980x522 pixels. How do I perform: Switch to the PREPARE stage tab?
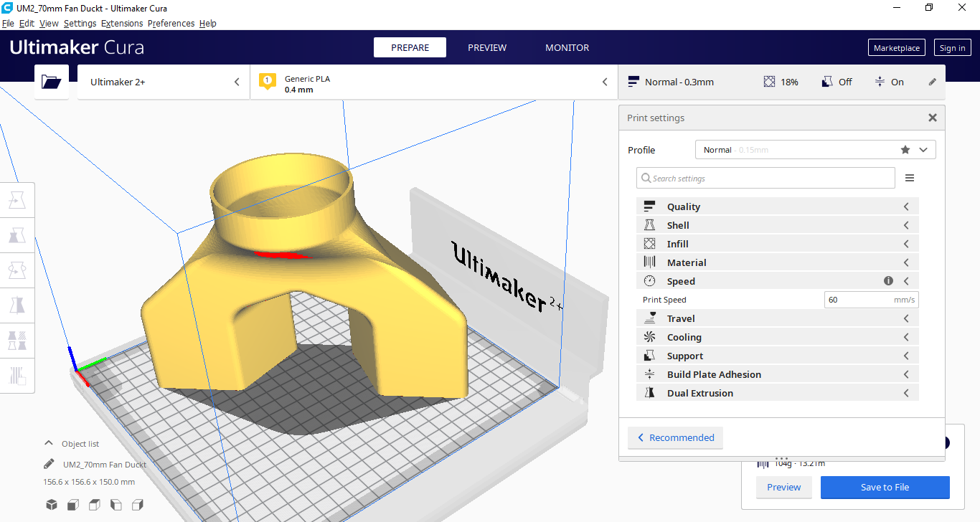pyautogui.click(x=410, y=47)
